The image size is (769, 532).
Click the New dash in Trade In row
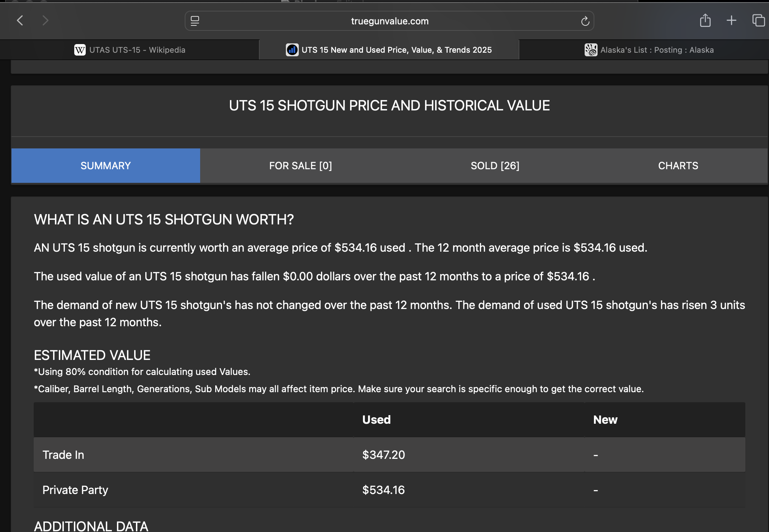(x=596, y=455)
